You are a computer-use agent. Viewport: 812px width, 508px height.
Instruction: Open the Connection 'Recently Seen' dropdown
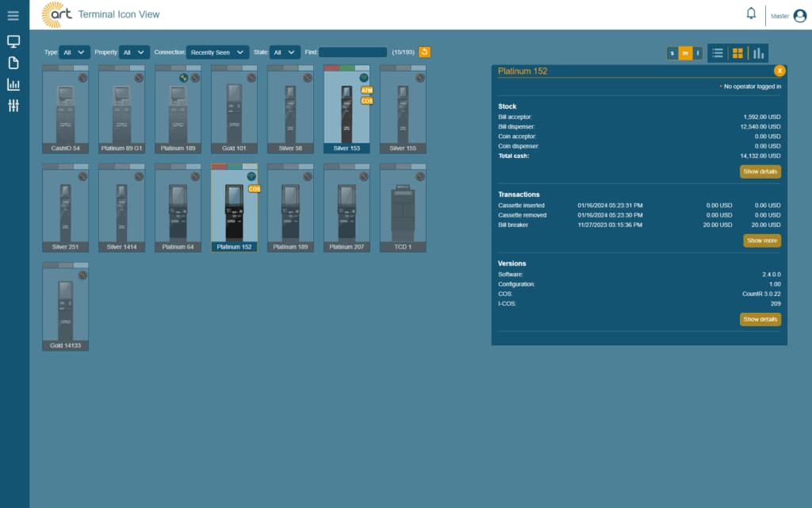(217, 52)
